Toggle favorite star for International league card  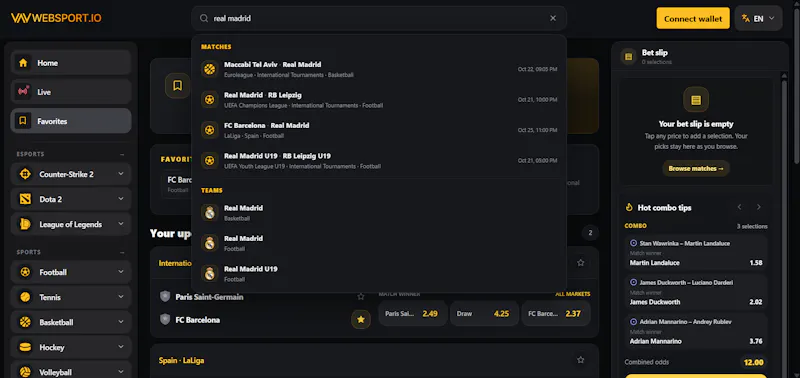click(x=581, y=263)
